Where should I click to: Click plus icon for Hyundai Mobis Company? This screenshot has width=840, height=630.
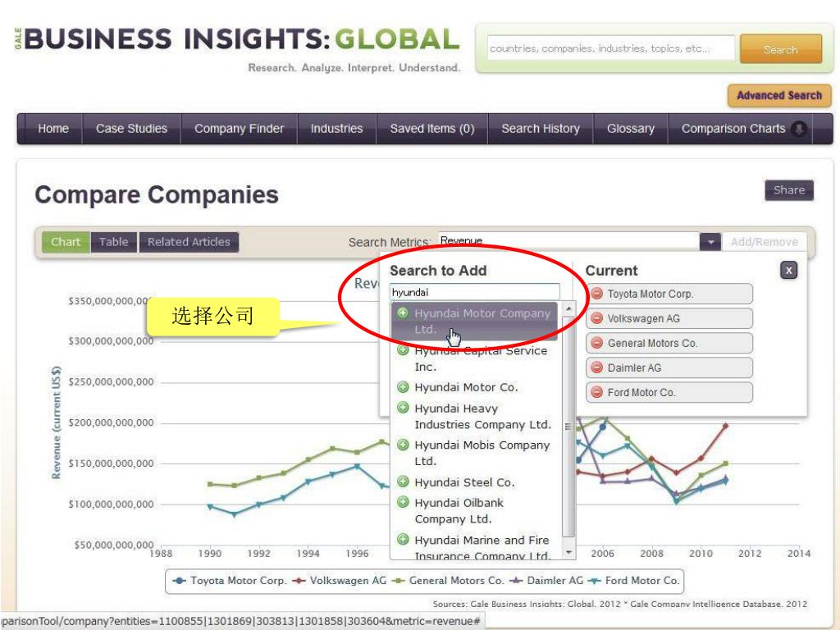click(403, 445)
